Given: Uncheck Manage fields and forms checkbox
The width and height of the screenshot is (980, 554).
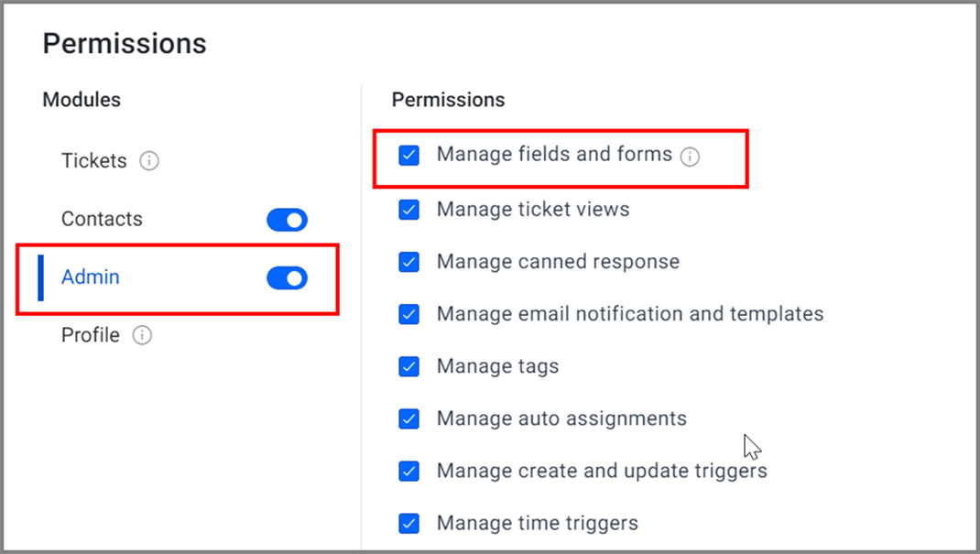Looking at the screenshot, I should pyautogui.click(x=409, y=155).
